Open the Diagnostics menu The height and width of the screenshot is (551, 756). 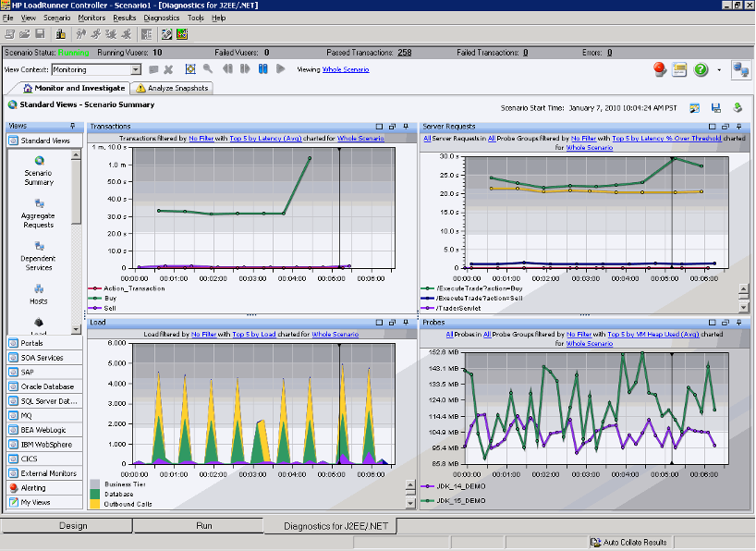[x=162, y=18]
